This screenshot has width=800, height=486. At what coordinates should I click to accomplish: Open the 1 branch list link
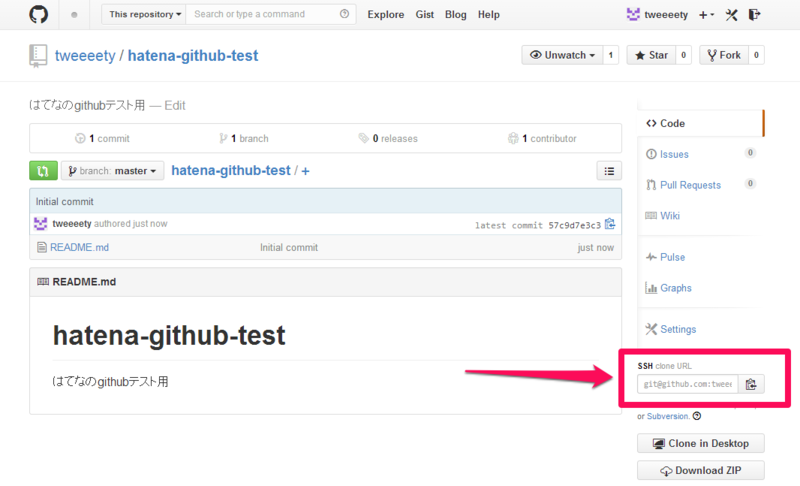click(x=244, y=138)
